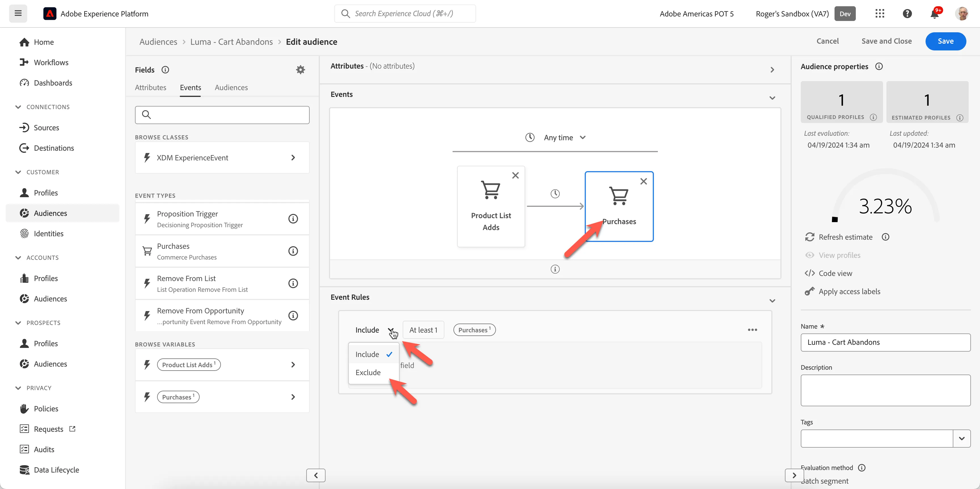Screen dimensions: 980x489
Task: Select Include option in dropdown
Action: pyautogui.click(x=373, y=354)
